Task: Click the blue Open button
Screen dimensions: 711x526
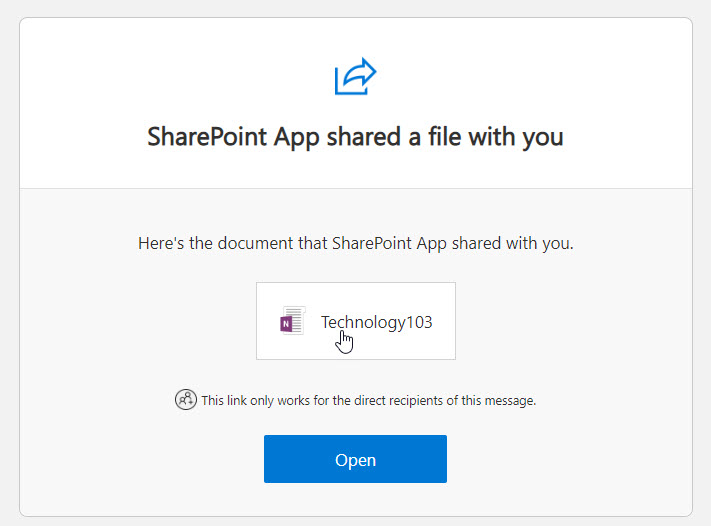Action: click(x=356, y=459)
